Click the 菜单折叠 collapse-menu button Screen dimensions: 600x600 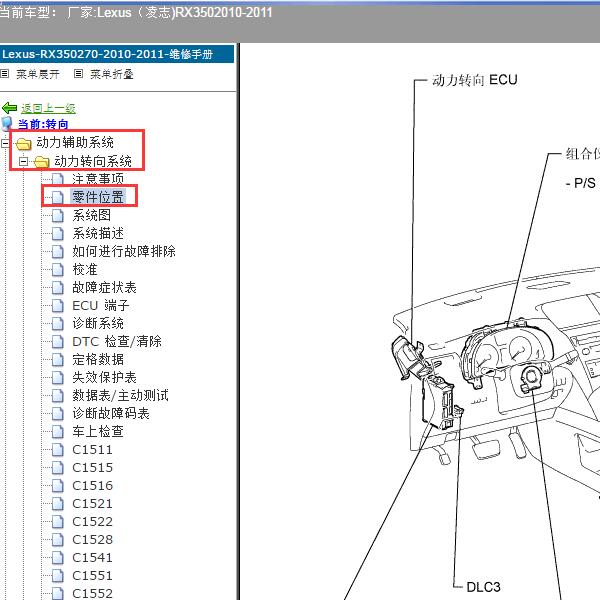pyautogui.click(x=111, y=74)
